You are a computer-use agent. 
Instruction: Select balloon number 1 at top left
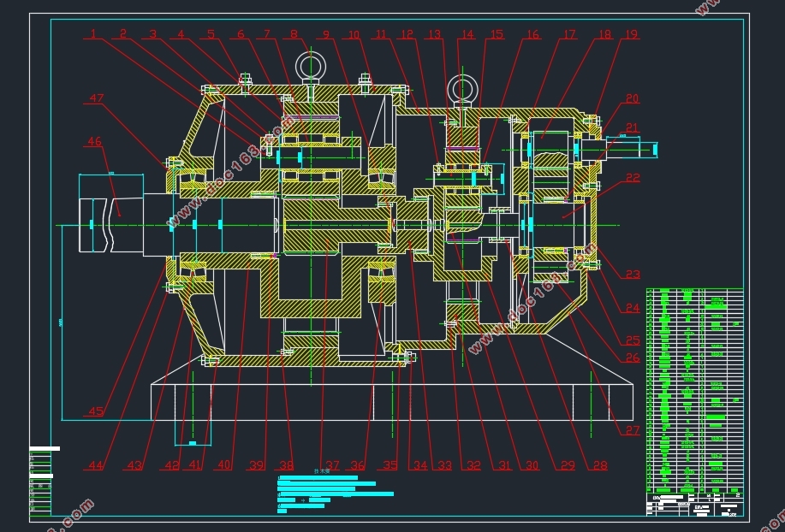click(92, 35)
